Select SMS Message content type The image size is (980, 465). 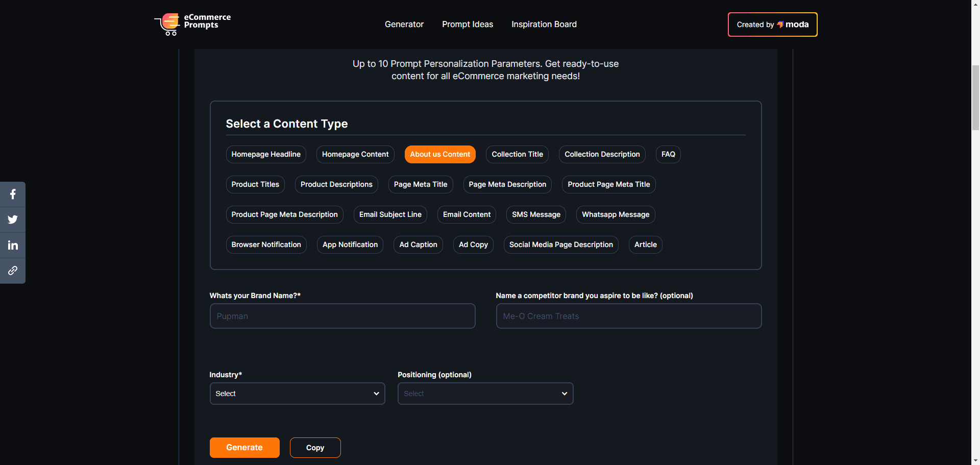[536, 214]
